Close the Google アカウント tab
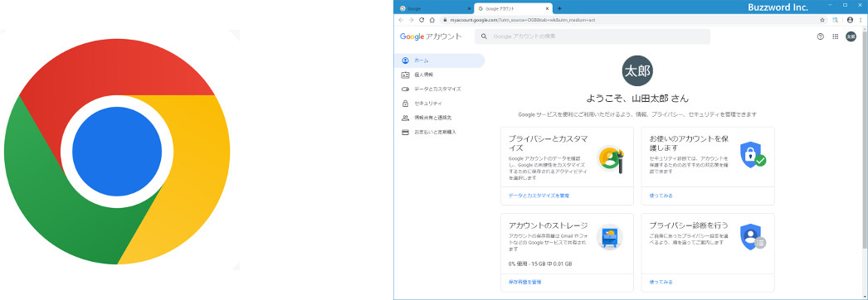868x300 pixels. (548, 8)
